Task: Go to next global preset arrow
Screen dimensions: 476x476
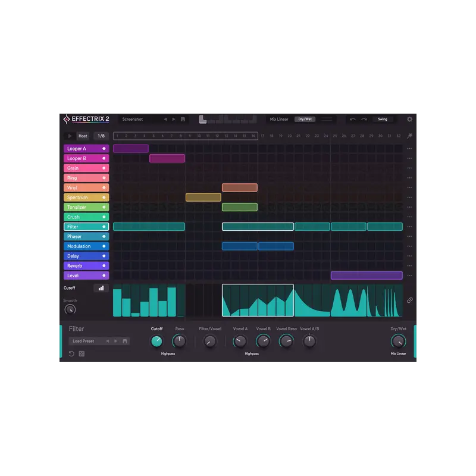Action: tap(174, 120)
